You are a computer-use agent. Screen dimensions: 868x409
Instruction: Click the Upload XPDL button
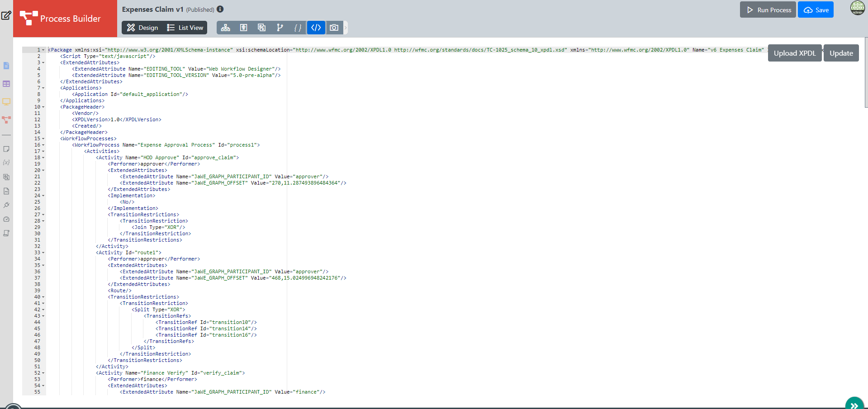[794, 53]
